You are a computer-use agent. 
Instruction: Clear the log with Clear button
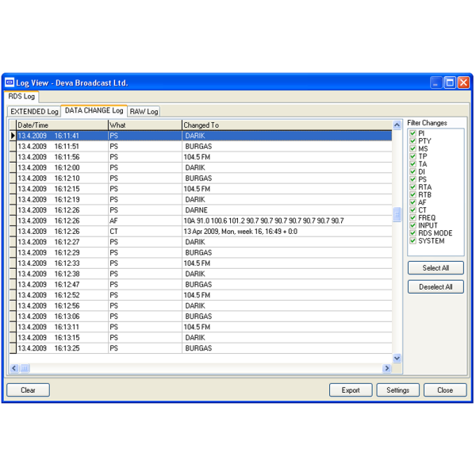tap(28, 390)
